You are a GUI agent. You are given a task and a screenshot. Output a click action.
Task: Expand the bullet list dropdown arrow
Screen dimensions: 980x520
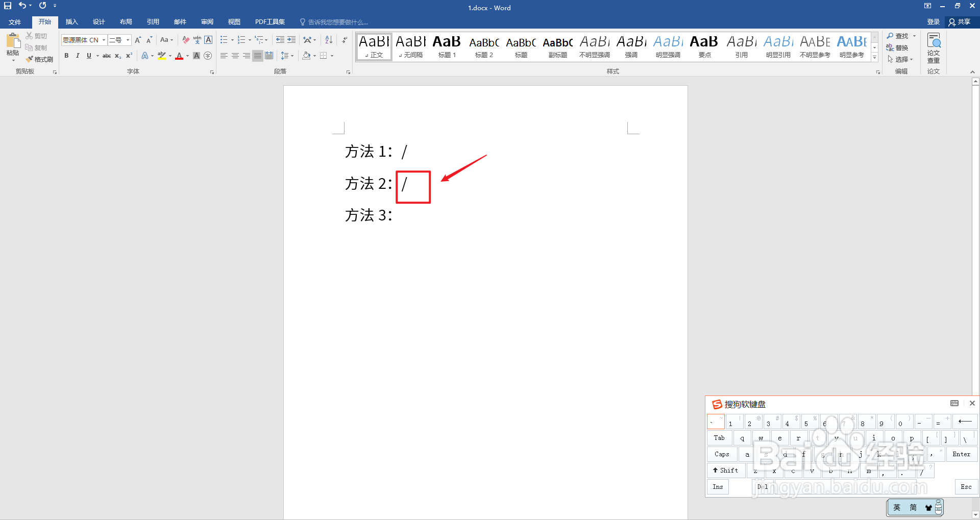[232, 40]
